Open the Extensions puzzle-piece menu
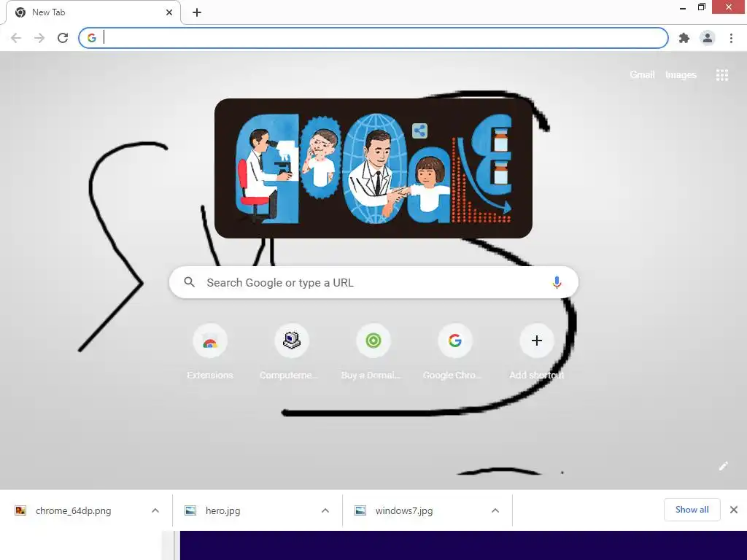747x560 pixels. 684,38
